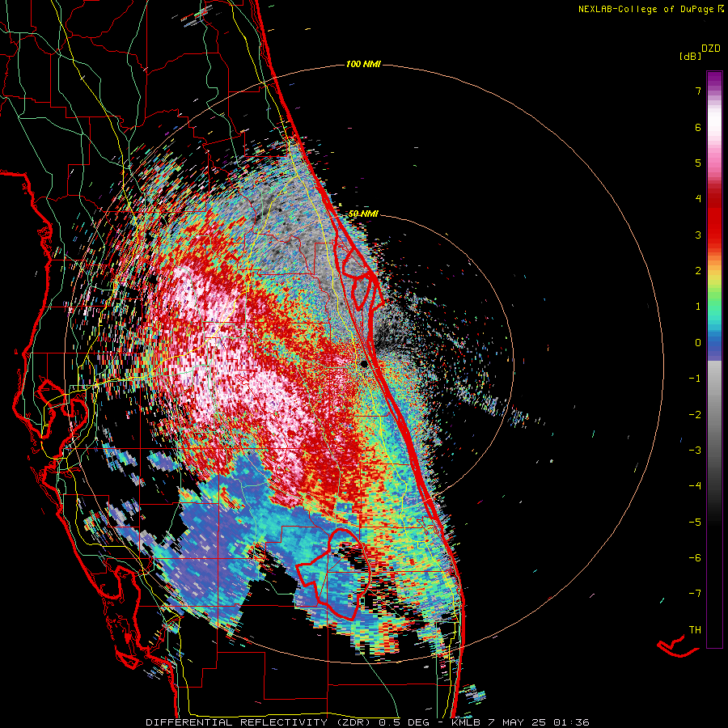The image size is (728, 728).
Task: Click the 4 tick label on color scale
Action: 698,199
